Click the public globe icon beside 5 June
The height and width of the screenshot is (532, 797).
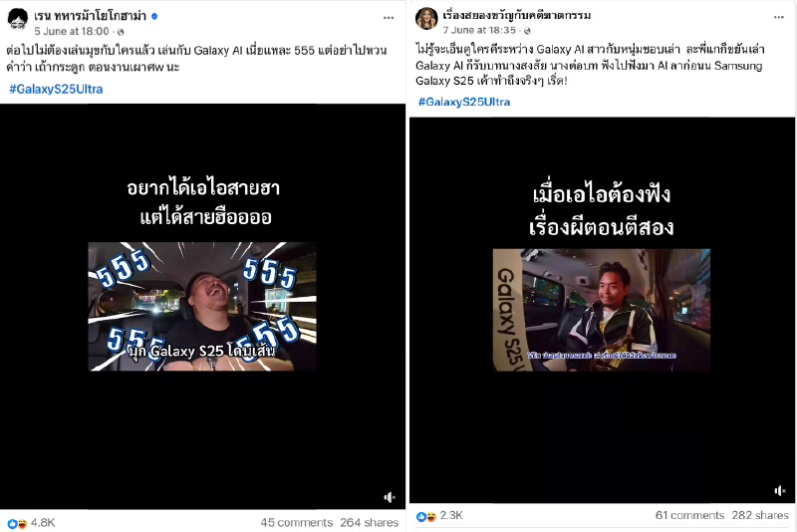coord(121,32)
